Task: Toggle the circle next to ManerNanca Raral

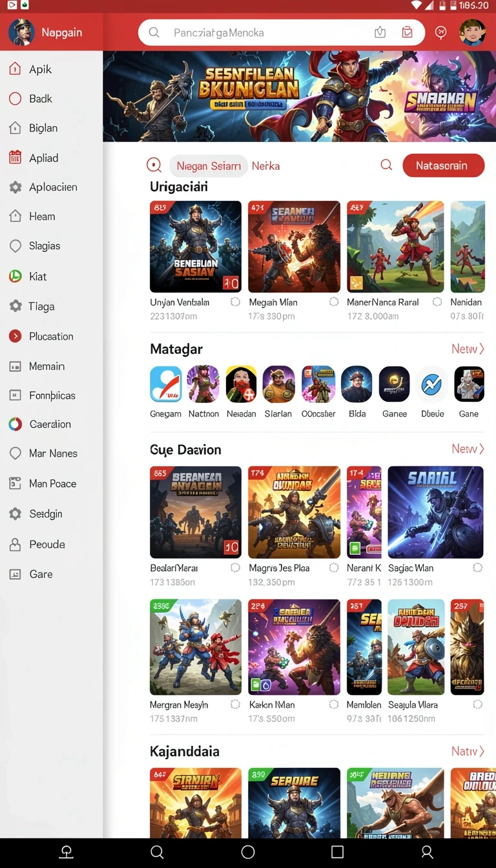Action: point(437,302)
